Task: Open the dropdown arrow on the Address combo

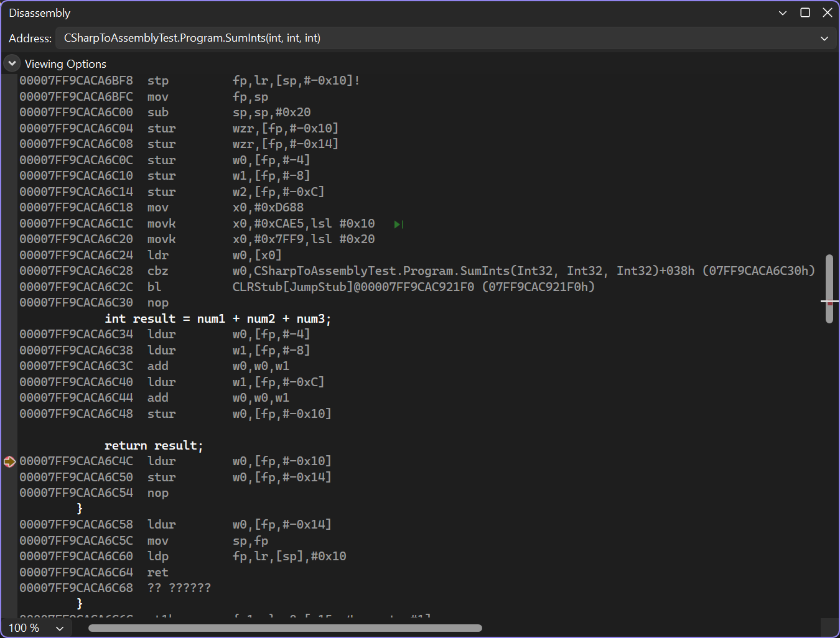Action: (824, 38)
